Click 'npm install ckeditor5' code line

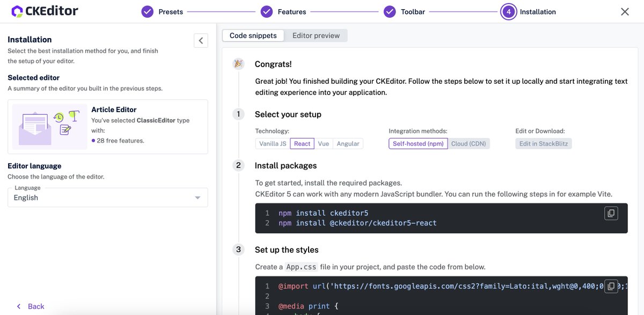[x=323, y=213]
